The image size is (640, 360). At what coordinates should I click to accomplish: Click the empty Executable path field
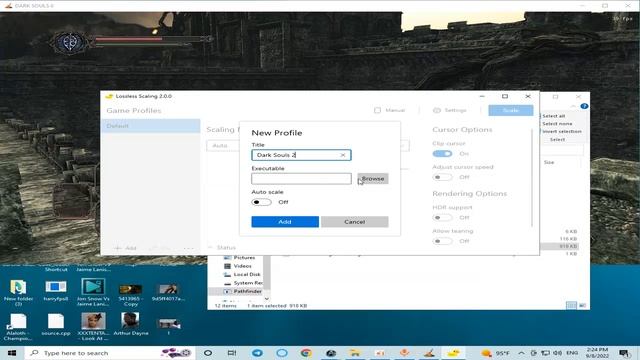pos(301,178)
